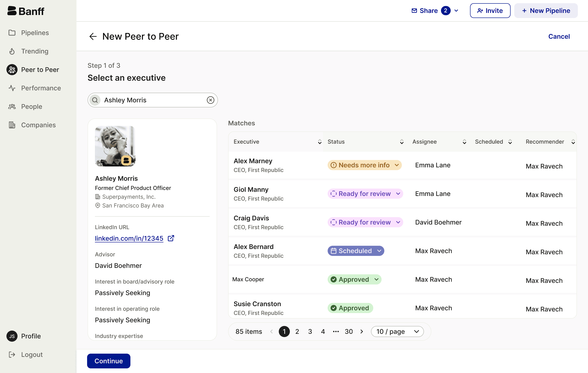The width and height of the screenshot is (588, 373).
Task: Click the Trending flame icon in sidebar
Action: click(x=12, y=51)
